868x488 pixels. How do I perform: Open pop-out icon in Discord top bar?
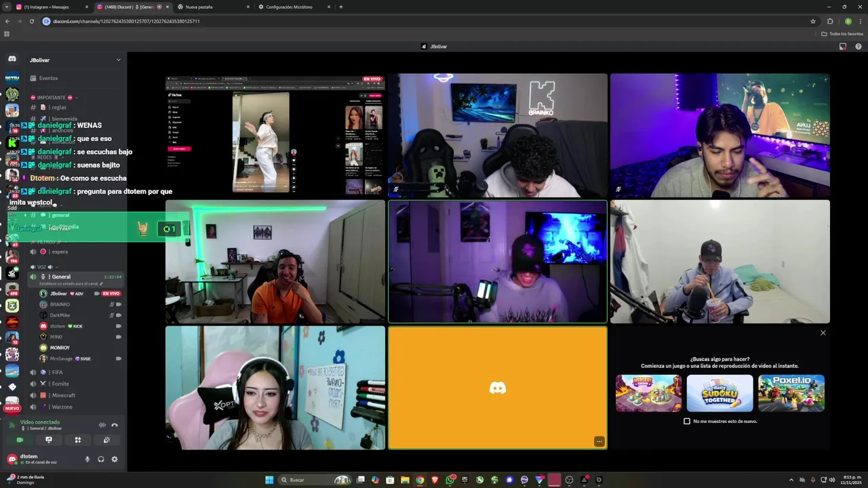click(843, 47)
